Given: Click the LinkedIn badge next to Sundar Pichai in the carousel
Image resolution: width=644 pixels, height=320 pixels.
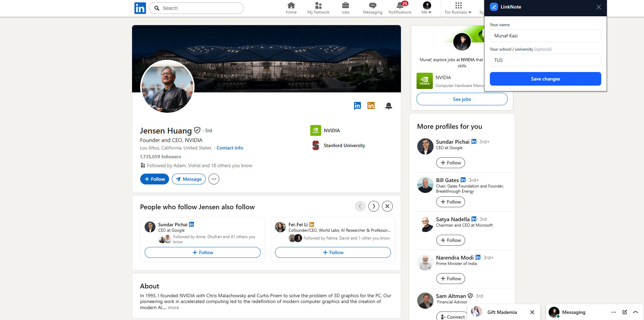Looking at the screenshot, I should [191, 225].
